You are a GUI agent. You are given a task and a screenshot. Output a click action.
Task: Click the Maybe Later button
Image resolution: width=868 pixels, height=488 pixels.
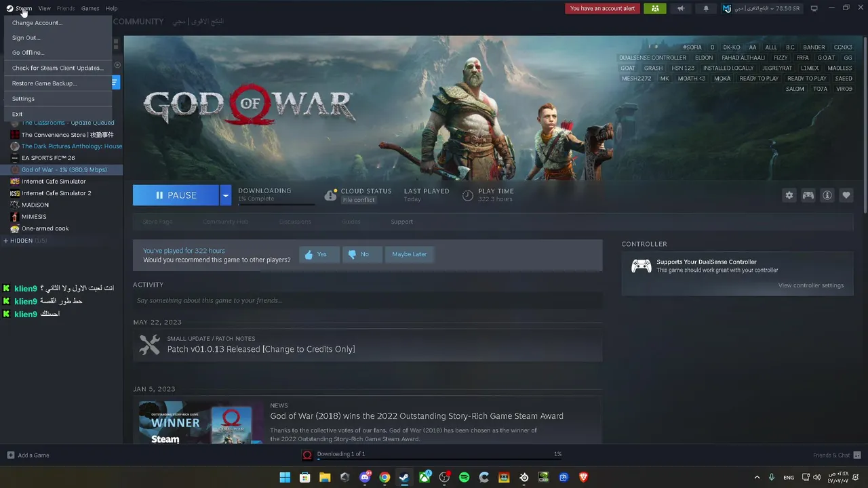point(410,254)
